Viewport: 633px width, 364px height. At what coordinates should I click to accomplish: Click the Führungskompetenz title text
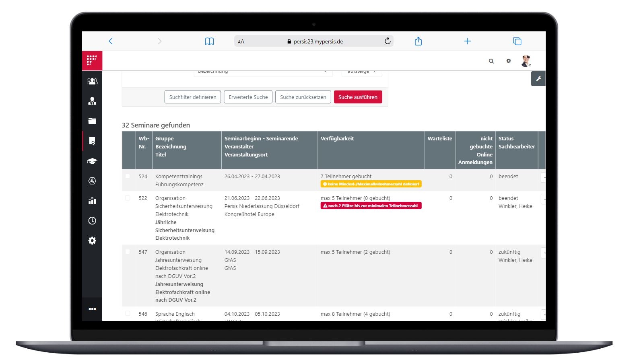(179, 184)
